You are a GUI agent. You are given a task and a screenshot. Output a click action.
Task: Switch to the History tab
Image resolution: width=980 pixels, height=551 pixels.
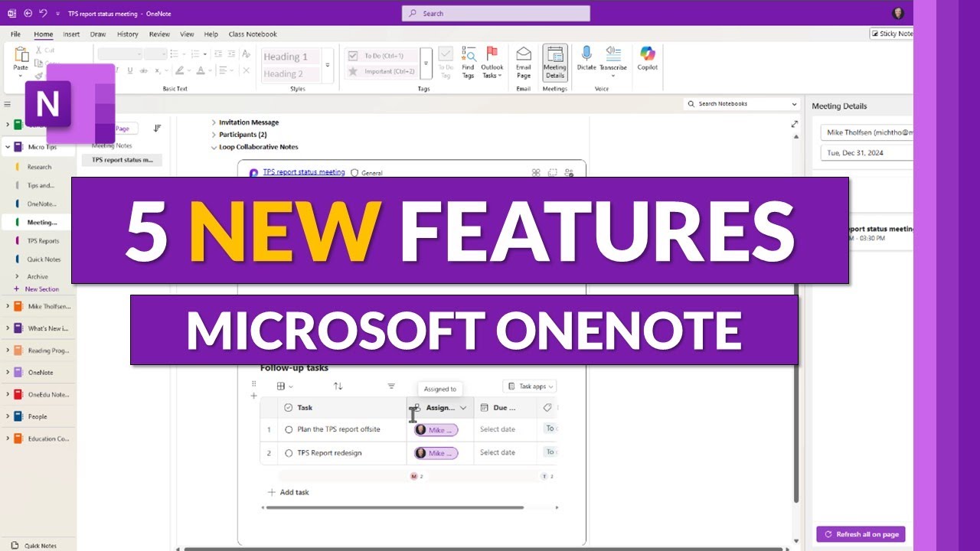point(128,34)
